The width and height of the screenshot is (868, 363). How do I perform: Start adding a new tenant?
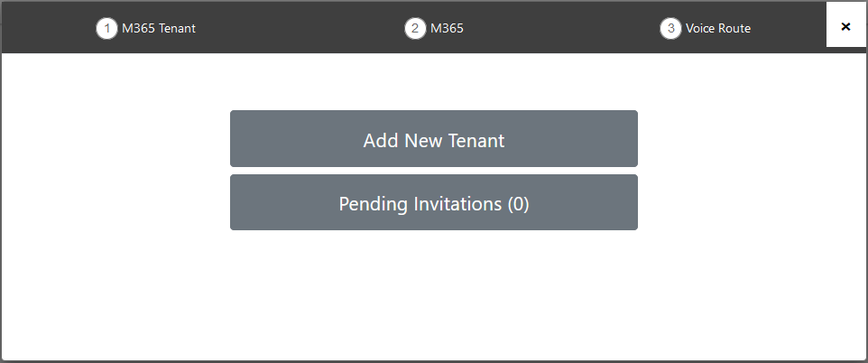point(434,138)
